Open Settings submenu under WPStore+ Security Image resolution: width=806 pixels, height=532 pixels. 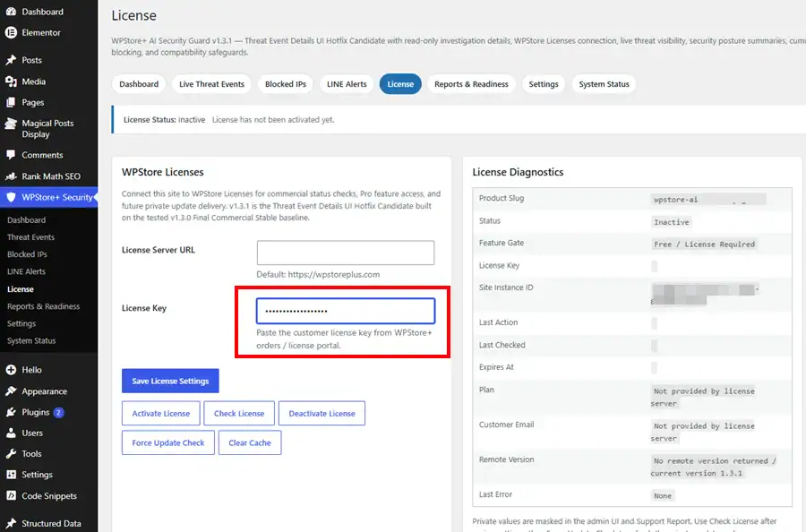21,323
